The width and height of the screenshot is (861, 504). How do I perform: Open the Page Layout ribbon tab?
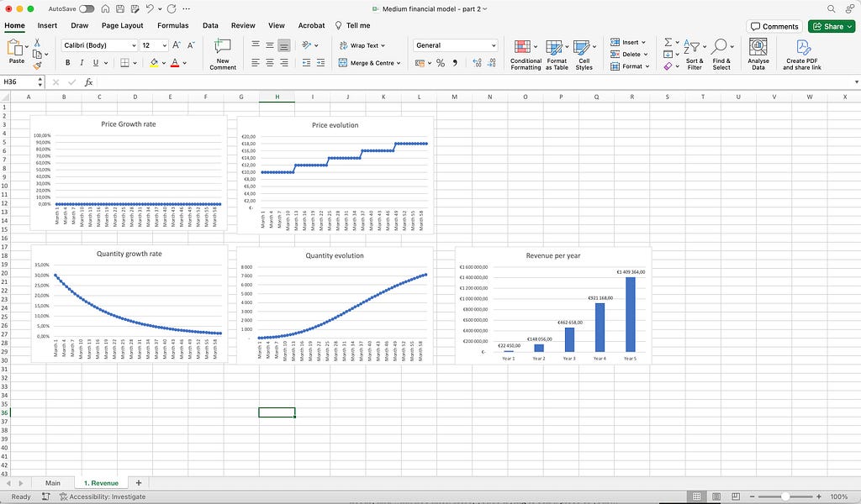[x=122, y=25]
